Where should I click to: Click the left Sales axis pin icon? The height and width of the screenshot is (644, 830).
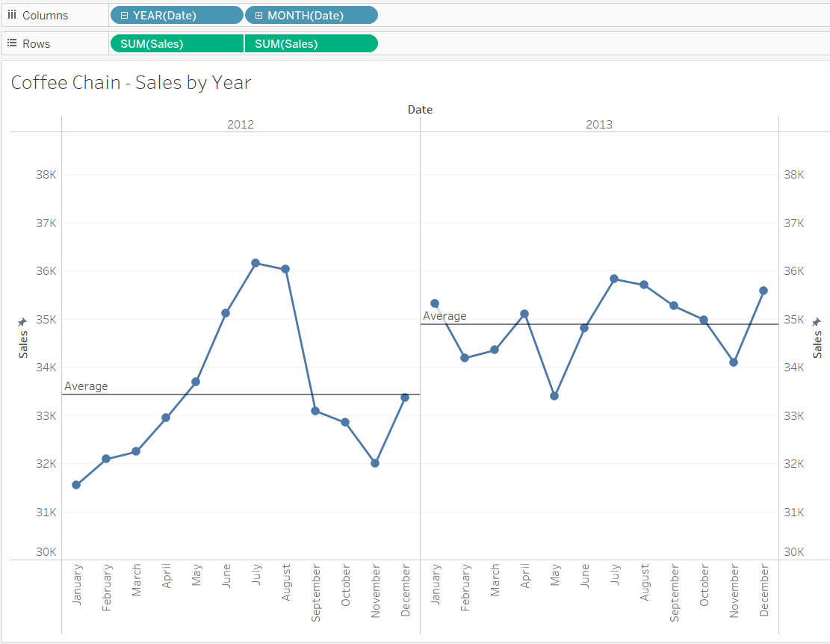coord(22,322)
